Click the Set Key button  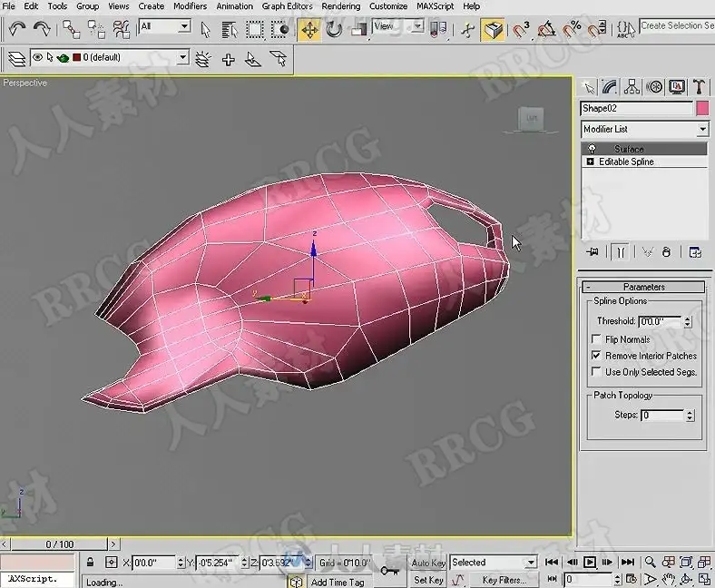pyautogui.click(x=428, y=580)
